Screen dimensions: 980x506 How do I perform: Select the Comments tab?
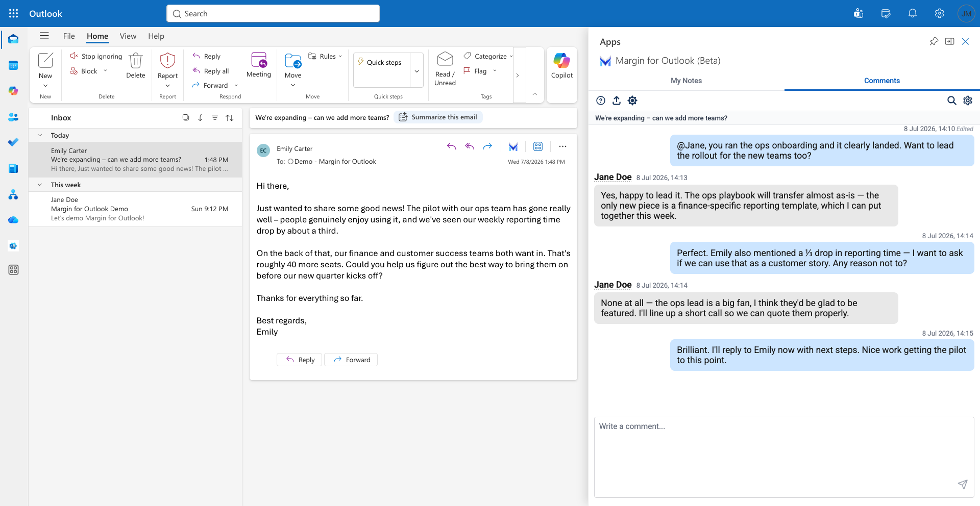[881, 81]
